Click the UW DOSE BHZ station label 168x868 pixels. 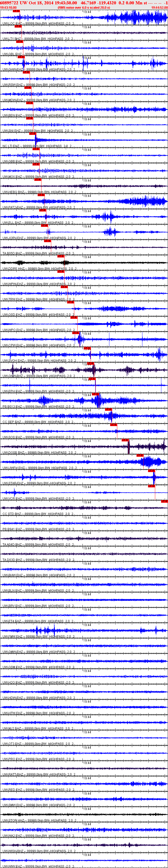point(39,453)
